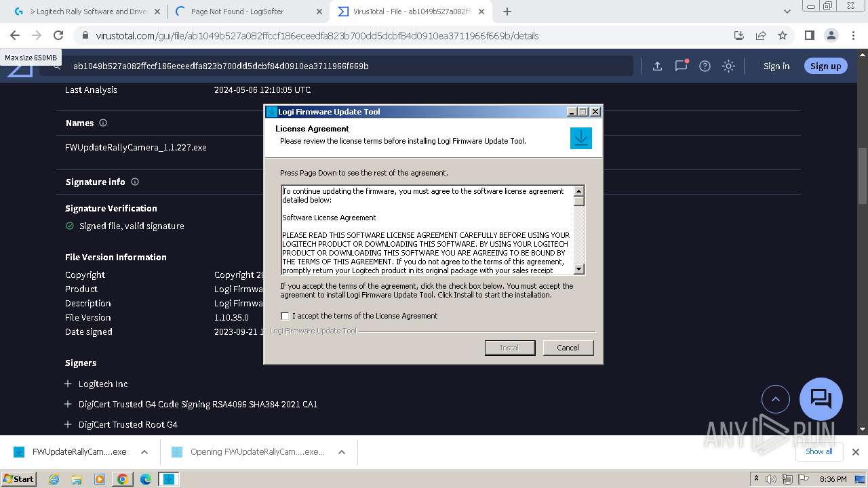
Task: Check I accept the License Agreement checkbox
Action: pos(285,316)
